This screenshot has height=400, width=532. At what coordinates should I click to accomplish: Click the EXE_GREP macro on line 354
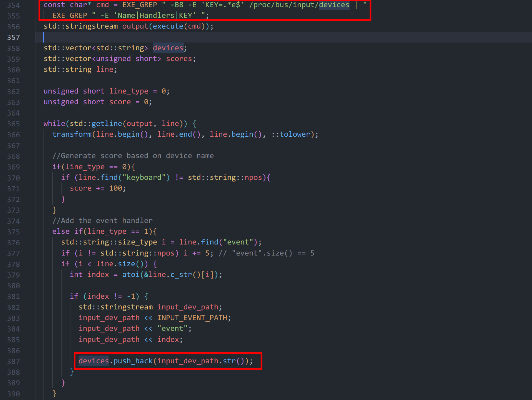click(140, 5)
